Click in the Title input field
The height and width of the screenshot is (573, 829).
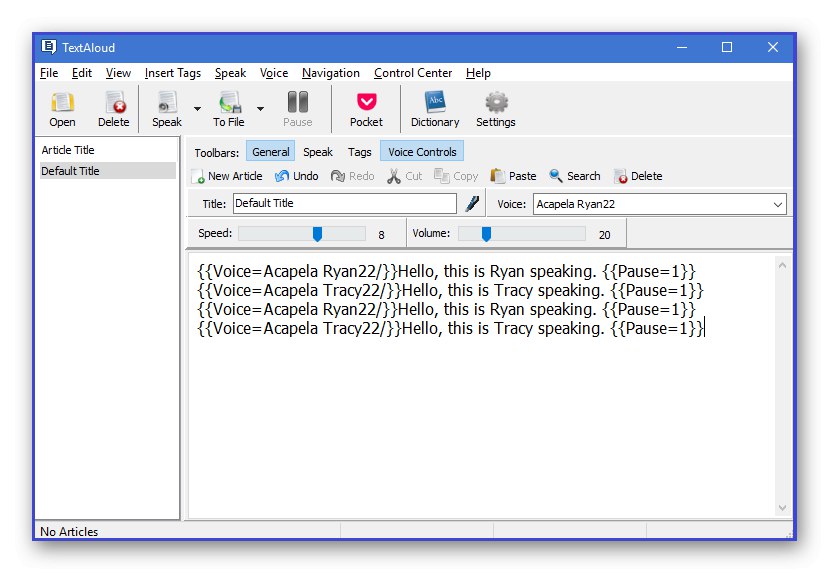[345, 204]
